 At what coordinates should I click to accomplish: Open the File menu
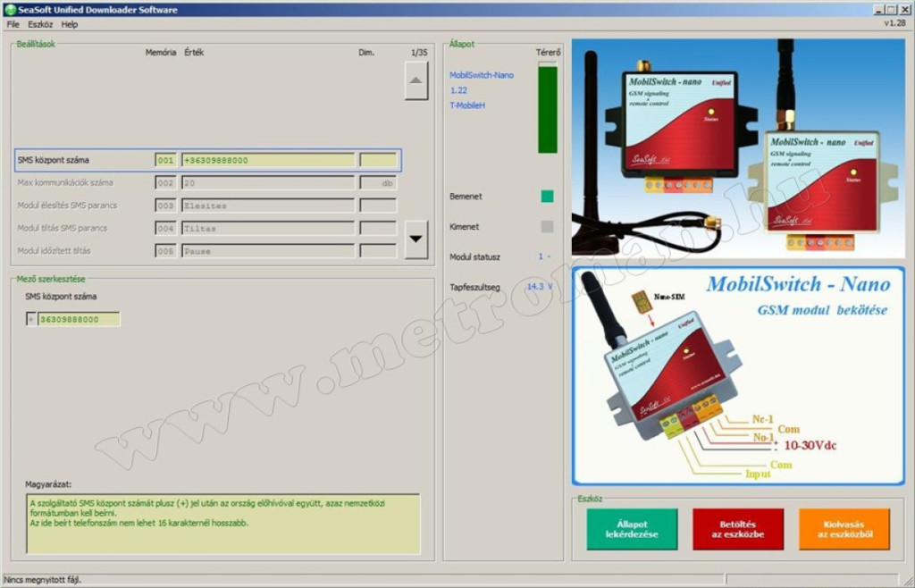tap(13, 24)
